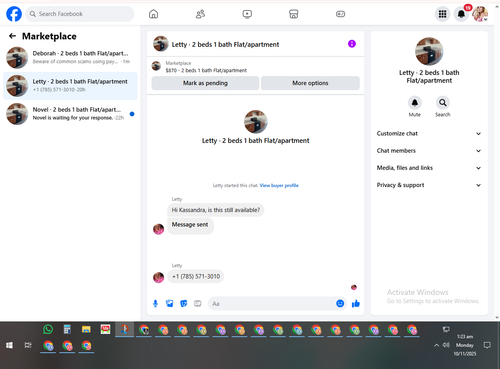This screenshot has width=500, height=369.
Task: Open the notifications bell
Action: 461,14
